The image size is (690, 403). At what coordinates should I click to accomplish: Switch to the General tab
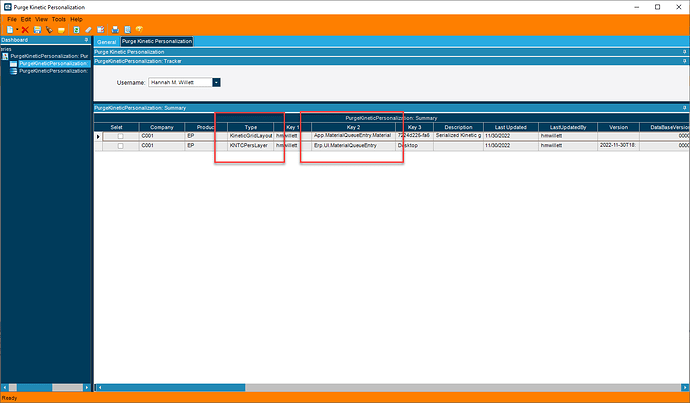point(106,42)
